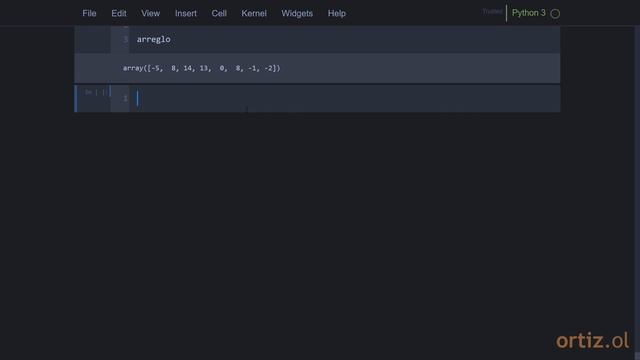Open the Edit menu
The image size is (640, 360).
(119, 13)
